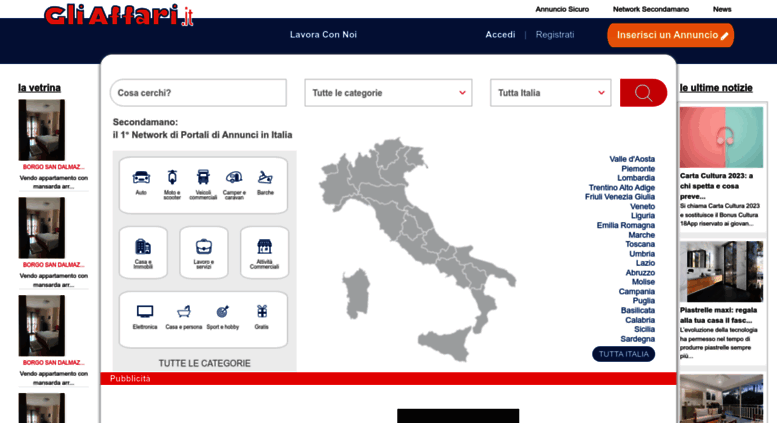Select the Sicilia region link
Image resolution: width=777 pixels, height=423 pixels.
644,329
